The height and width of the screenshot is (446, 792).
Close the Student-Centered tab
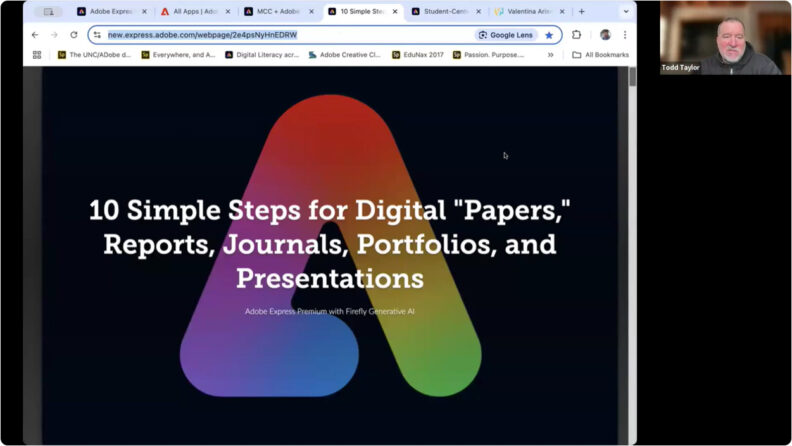tap(478, 11)
